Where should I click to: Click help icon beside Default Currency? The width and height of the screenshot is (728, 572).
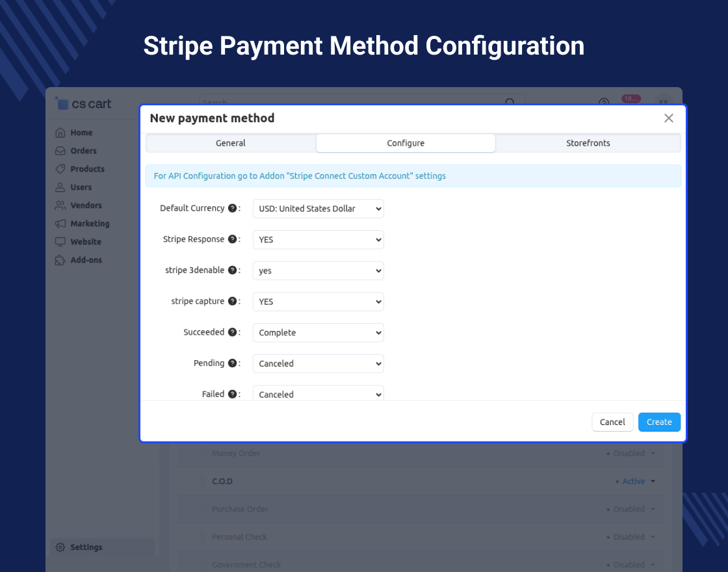[232, 209]
